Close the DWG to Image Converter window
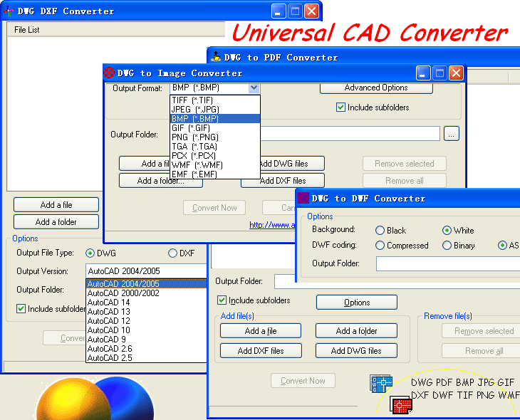520x420 pixels. [456, 73]
